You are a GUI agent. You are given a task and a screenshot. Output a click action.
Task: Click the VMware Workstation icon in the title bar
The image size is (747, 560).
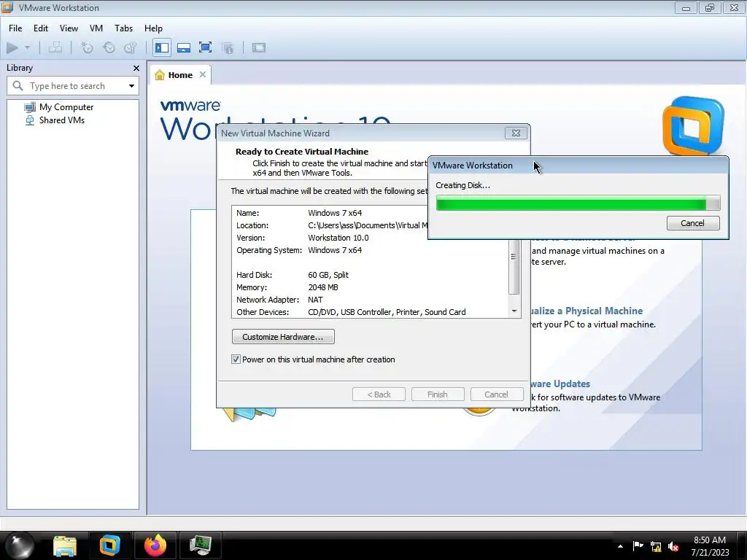click(x=7, y=7)
